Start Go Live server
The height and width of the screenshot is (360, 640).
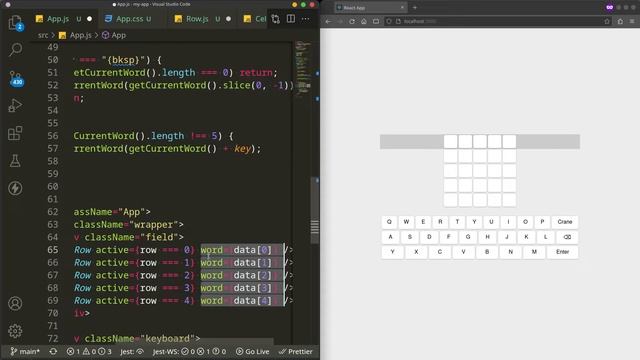coord(253,351)
